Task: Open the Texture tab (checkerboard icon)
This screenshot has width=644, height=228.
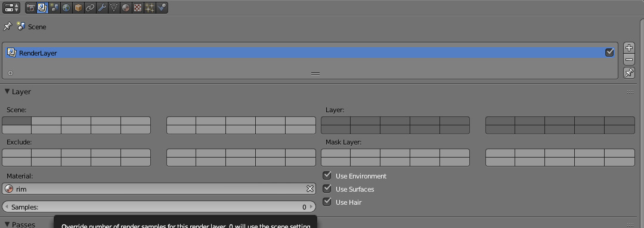Action: pos(138,7)
